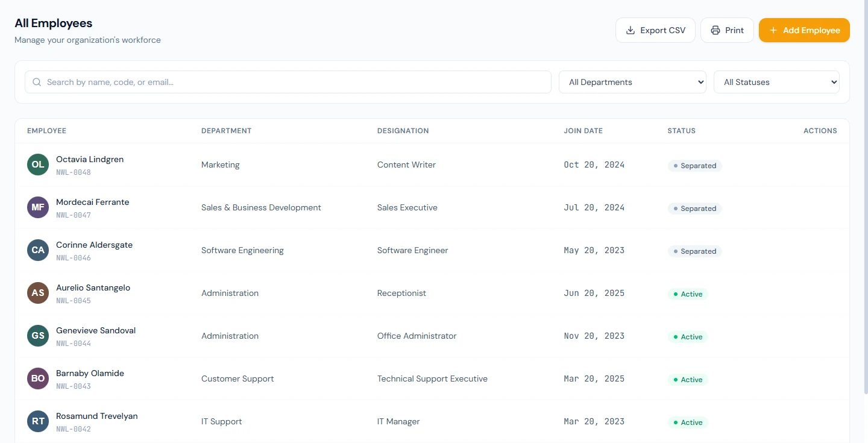Click the printer icon in Print button
The width and height of the screenshot is (868, 443).
(x=715, y=30)
